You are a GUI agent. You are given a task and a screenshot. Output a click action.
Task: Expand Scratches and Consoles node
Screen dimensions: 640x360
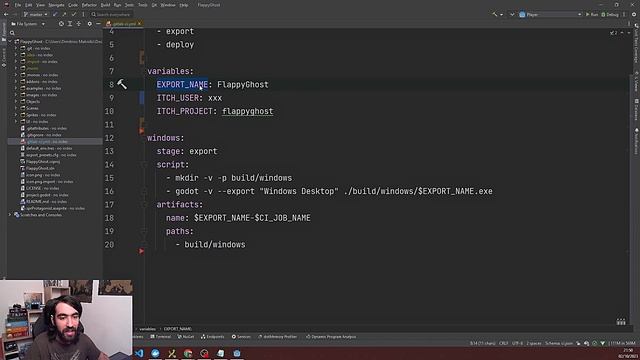click(x=10, y=215)
